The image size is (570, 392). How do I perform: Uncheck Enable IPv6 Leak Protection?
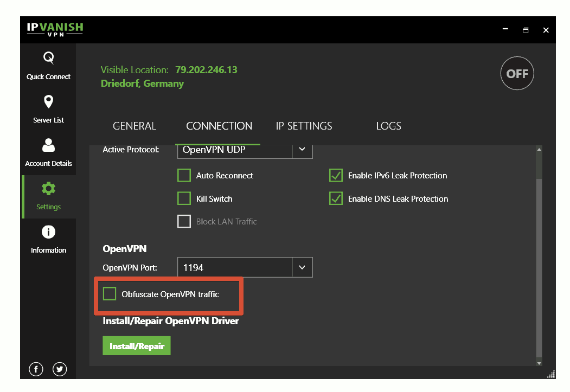tap(336, 175)
